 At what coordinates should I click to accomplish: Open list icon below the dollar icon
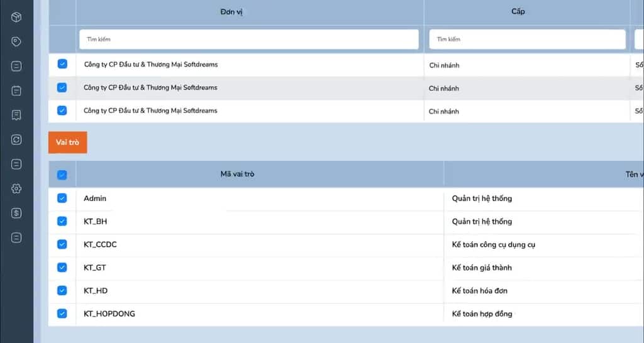16,237
